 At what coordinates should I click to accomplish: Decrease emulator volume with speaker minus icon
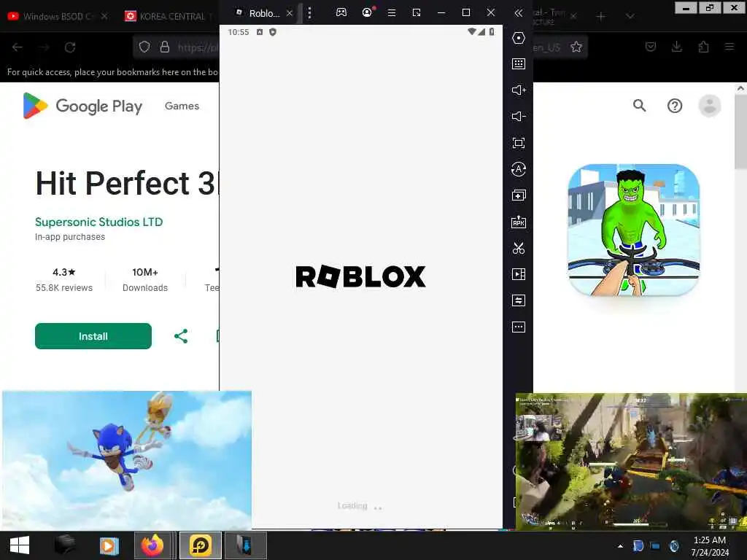tap(519, 116)
